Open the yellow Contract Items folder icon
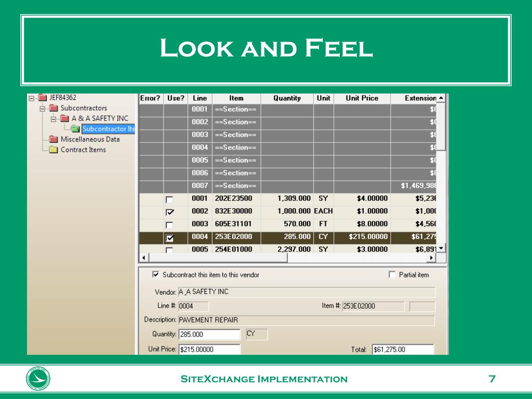Viewport: 532px width, 399px height. pos(54,150)
